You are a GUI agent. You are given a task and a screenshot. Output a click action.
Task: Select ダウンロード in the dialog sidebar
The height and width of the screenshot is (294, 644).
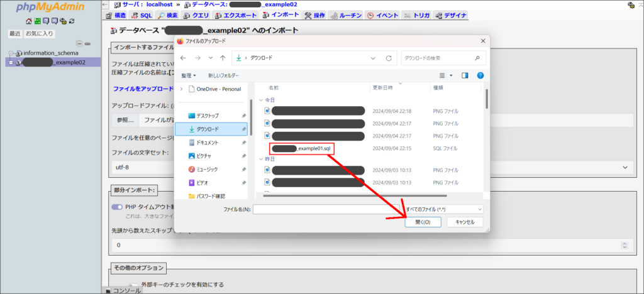coord(211,129)
